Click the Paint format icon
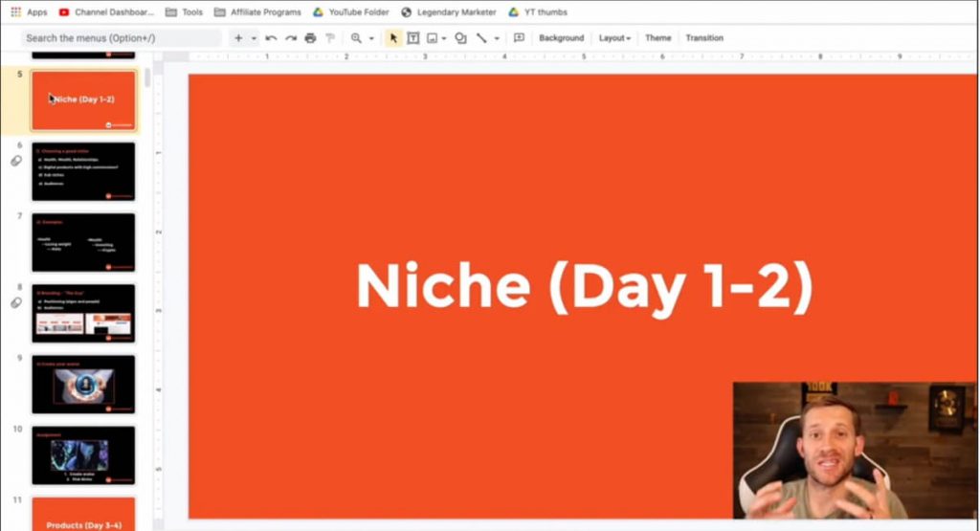The width and height of the screenshot is (980, 531). click(330, 38)
